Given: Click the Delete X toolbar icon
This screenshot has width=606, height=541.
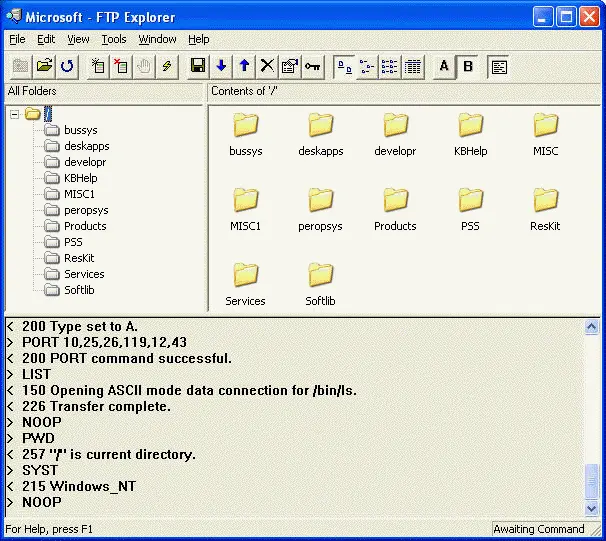Looking at the screenshot, I should [x=267, y=66].
